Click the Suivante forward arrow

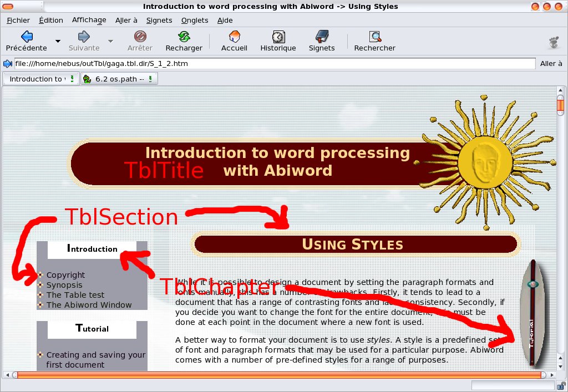(x=84, y=37)
